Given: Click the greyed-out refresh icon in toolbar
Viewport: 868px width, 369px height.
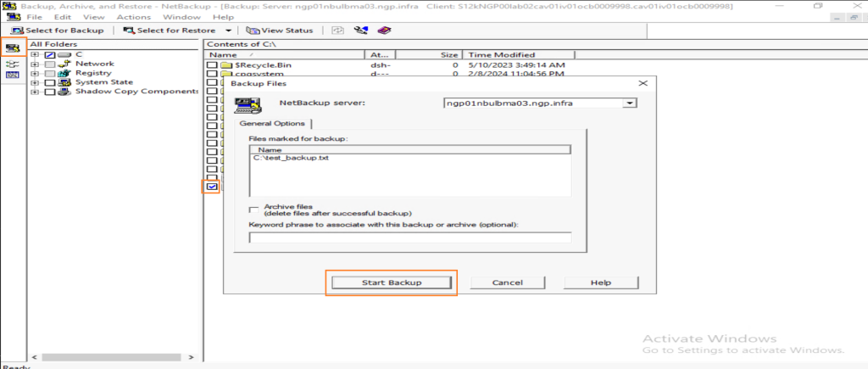Looking at the screenshot, I should [337, 30].
